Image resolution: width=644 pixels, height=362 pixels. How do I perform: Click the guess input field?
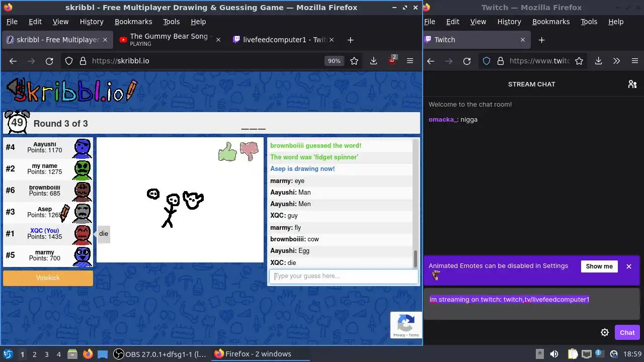pyautogui.click(x=344, y=276)
